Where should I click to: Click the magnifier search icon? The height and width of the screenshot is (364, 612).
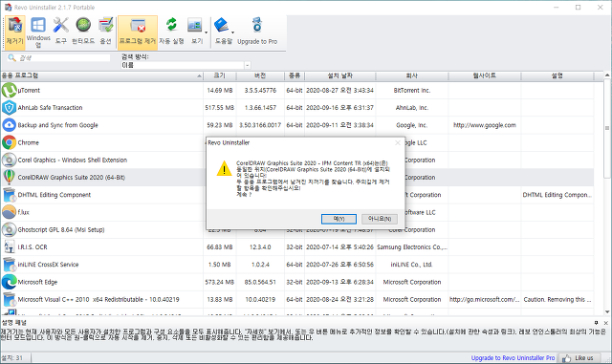pyautogui.click(x=12, y=57)
